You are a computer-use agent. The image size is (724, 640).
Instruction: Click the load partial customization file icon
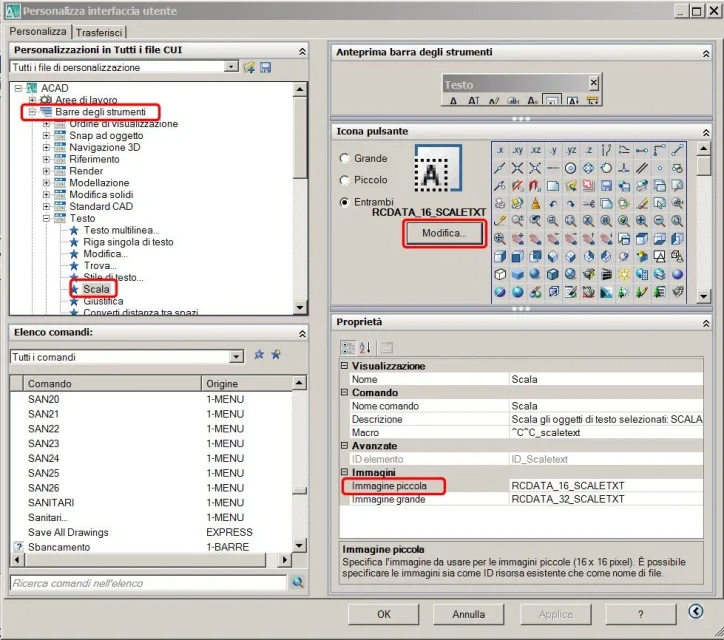249,67
